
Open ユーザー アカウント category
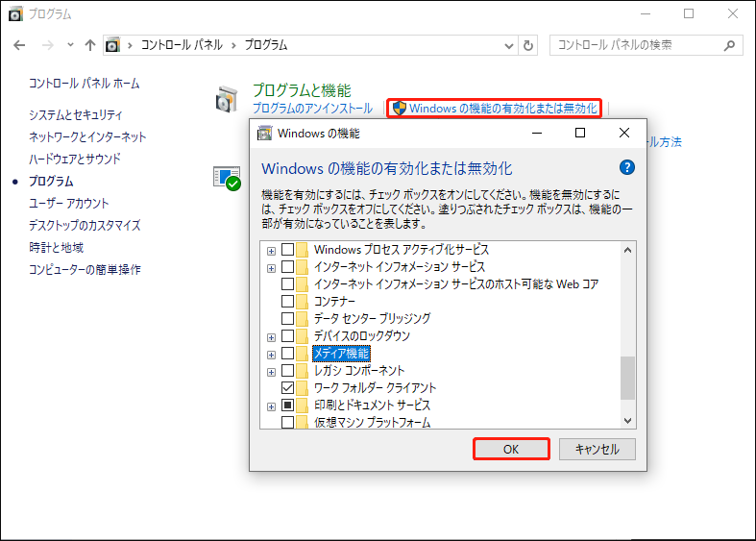tap(69, 203)
